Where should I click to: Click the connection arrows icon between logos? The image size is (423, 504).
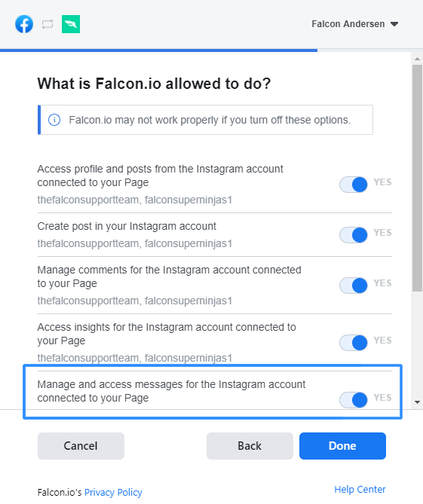click(48, 24)
